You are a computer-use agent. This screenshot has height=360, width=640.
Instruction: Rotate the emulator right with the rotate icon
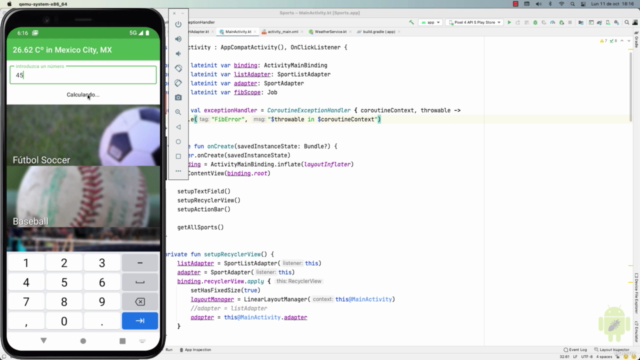[x=178, y=83]
